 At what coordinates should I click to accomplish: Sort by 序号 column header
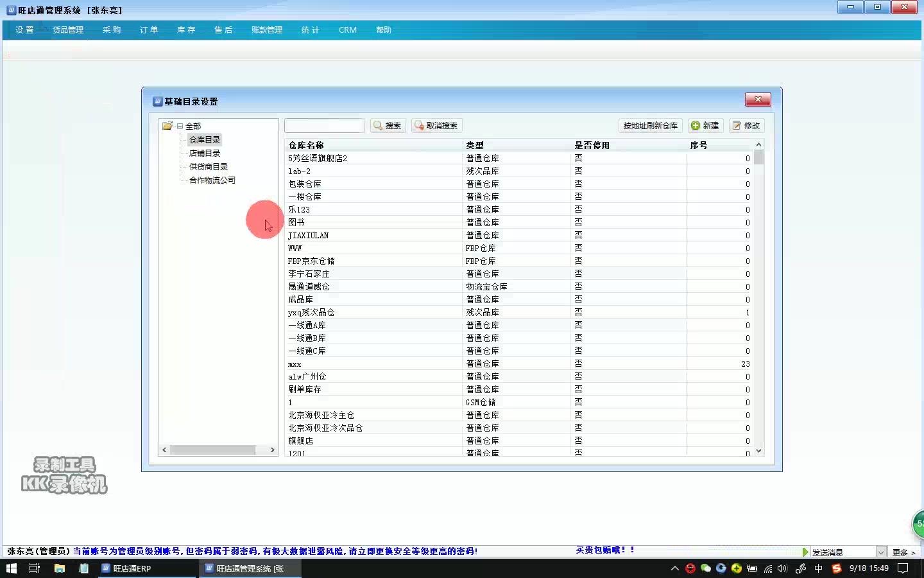coord(719,145)
